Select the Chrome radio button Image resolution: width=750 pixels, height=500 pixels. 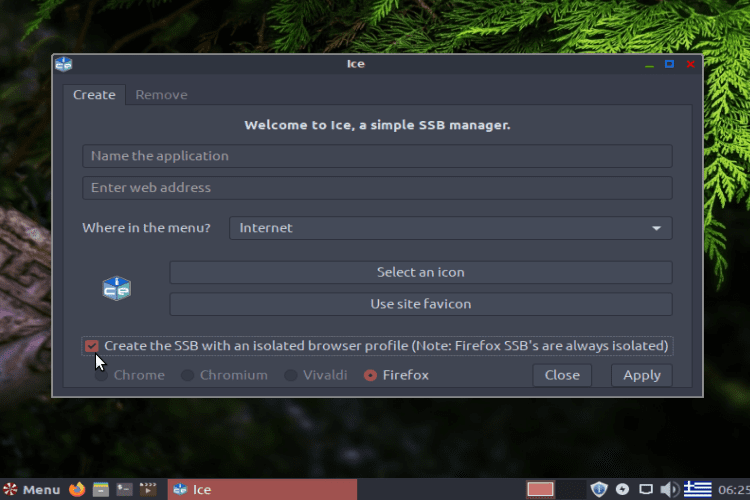click(101, 375)
